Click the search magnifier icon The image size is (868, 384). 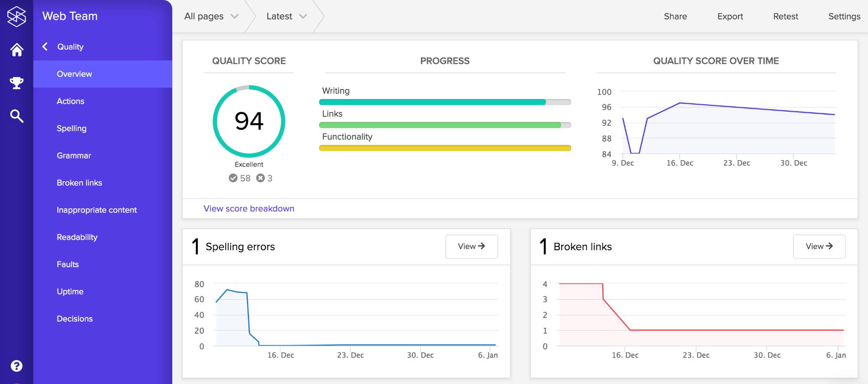click(x=16, y=116)
